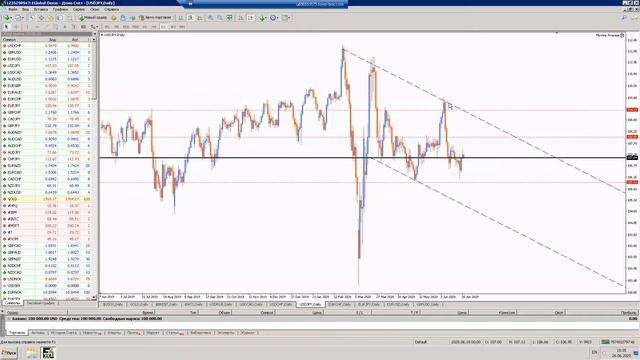Image resolution: width=640 pixels, height=360 pixels.
Task: Open the Tick Chart tab in Market Watch
Action: click(41, 303)
